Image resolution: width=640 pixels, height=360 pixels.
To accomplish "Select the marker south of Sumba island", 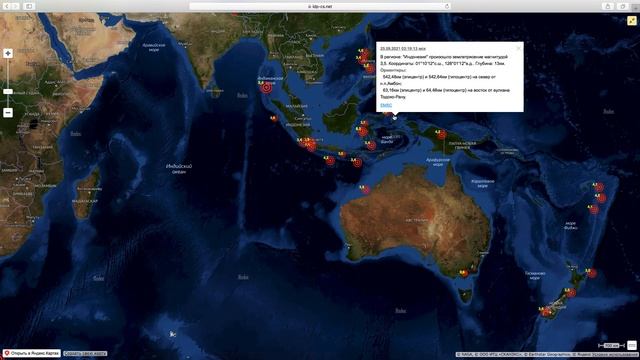I will point(357,162).
